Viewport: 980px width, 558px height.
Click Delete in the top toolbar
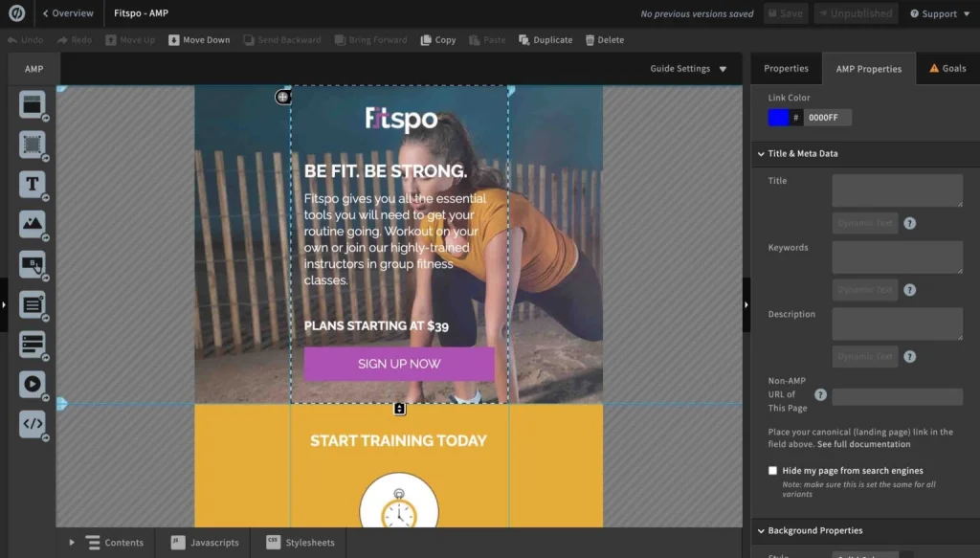click(x=603, y=40)
